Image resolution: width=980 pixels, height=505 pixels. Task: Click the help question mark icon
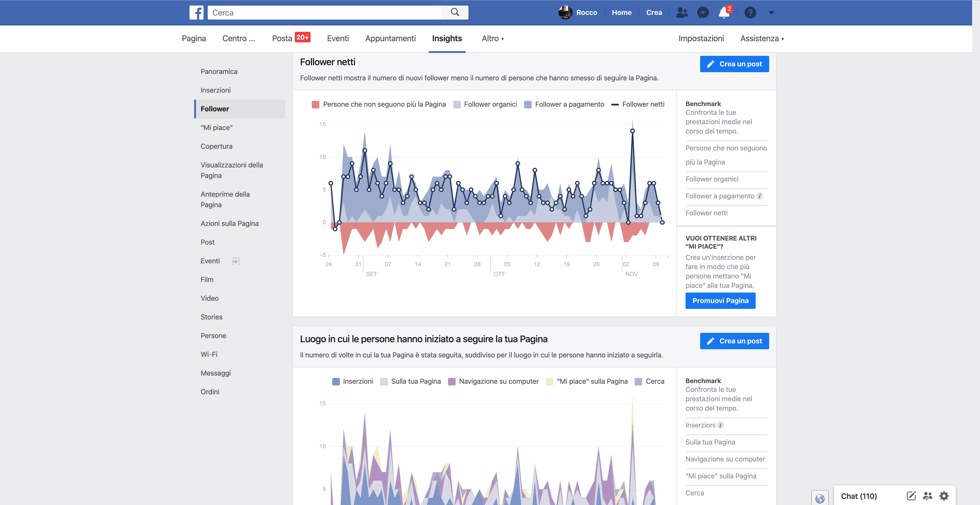pos(750,13)
